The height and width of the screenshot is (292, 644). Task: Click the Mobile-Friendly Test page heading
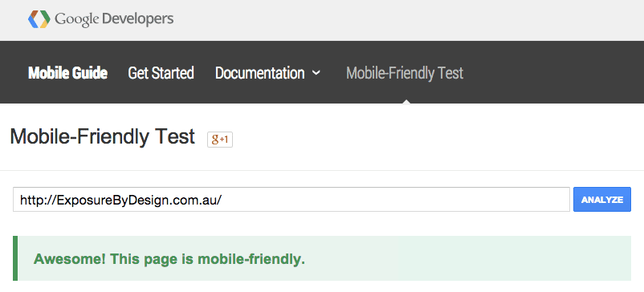(102, 136)
